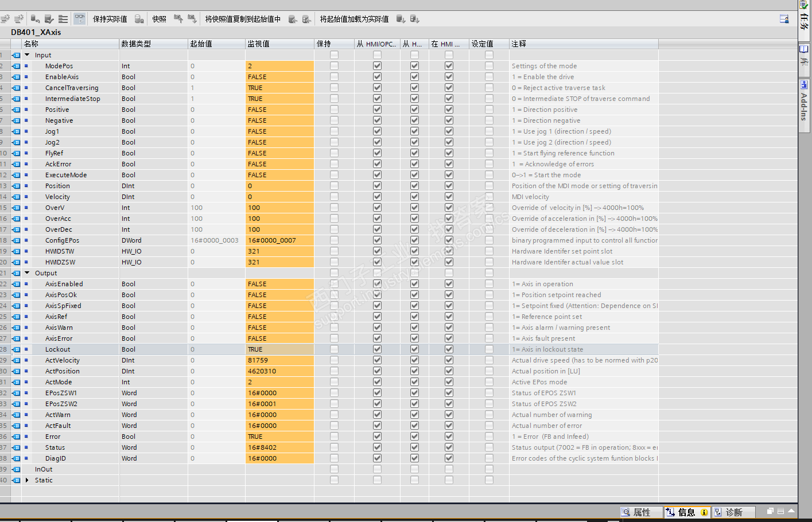Image resolution: width=812 pixels, height=522 pixels.
Task: Click the reset start values toolbar icon
Action: point(35,19)
